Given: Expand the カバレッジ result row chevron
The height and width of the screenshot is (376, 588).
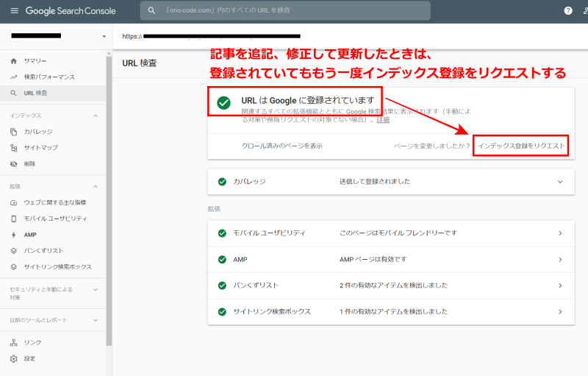Looking at the screenshot, I should click(559, 182).
